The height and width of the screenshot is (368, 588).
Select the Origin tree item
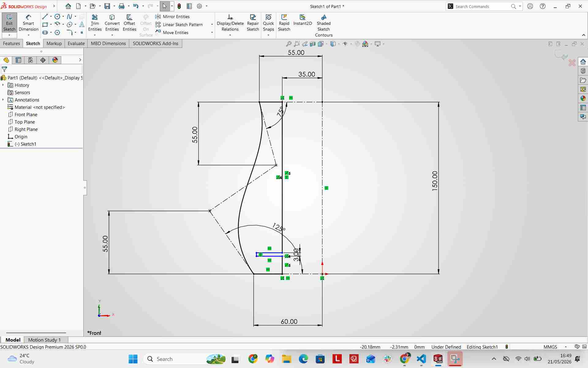[x=21, y=136]
